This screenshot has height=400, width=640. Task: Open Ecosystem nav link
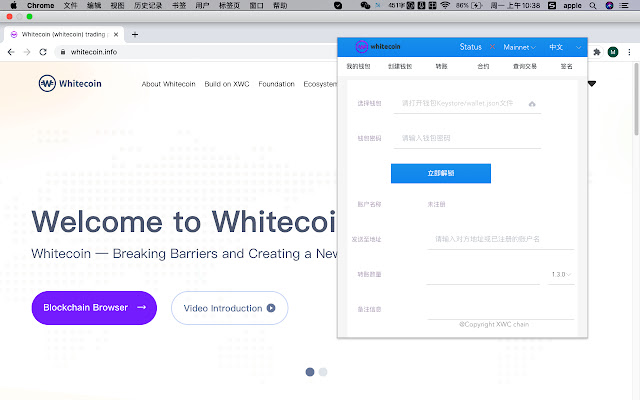[320, 84]
